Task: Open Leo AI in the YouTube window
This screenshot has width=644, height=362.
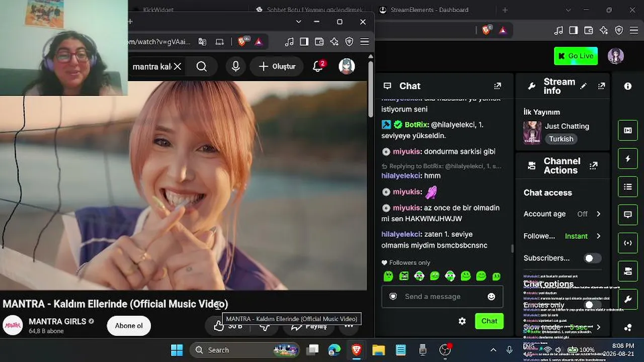Action: click(x=334, y=42)
